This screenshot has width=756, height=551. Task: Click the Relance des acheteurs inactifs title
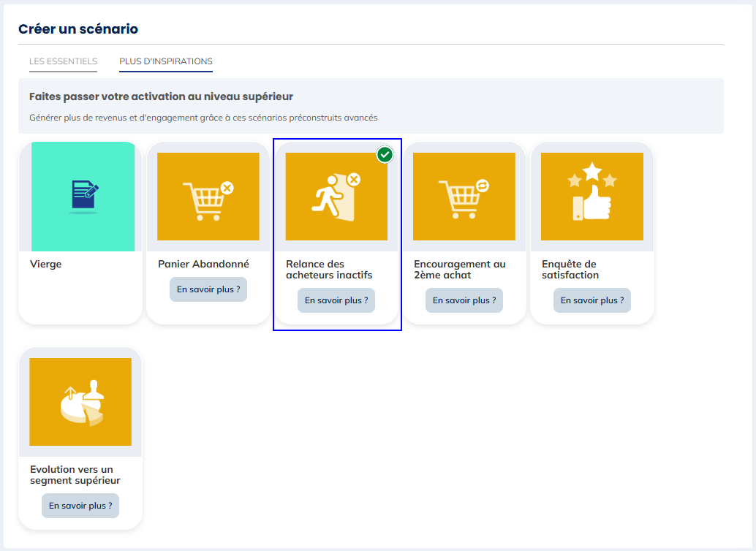click(329, 270)
